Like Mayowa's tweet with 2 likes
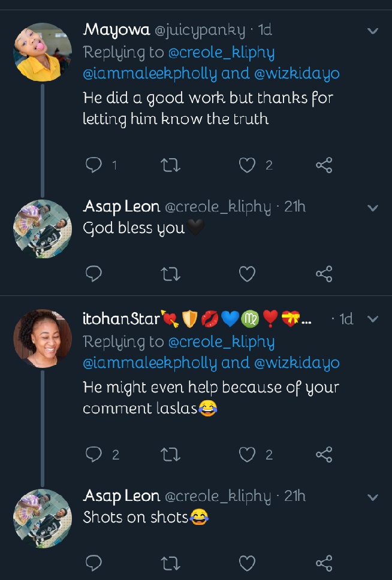Screen dimensions: 392x580 (247, 165)
